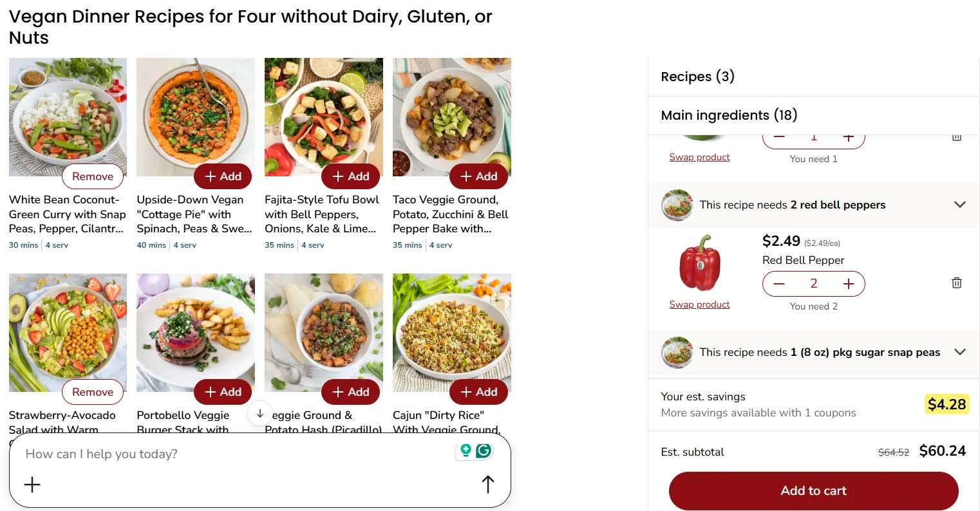Click the plus attachment icon in chat box

point(32,484)
